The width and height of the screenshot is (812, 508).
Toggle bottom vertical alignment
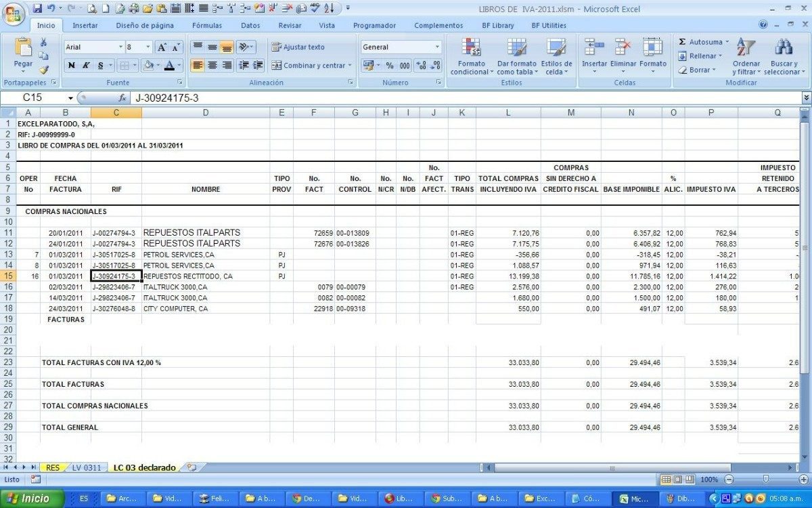(227, 47)
